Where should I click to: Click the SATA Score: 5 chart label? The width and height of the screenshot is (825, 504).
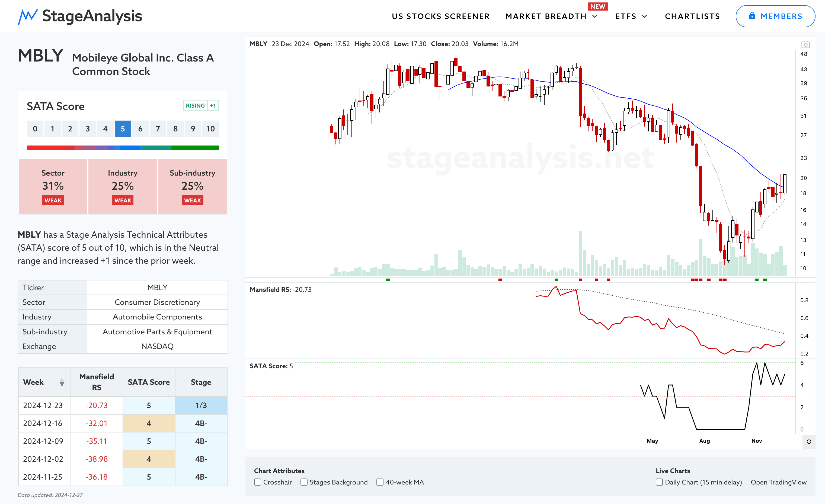(x=271, y=366)
